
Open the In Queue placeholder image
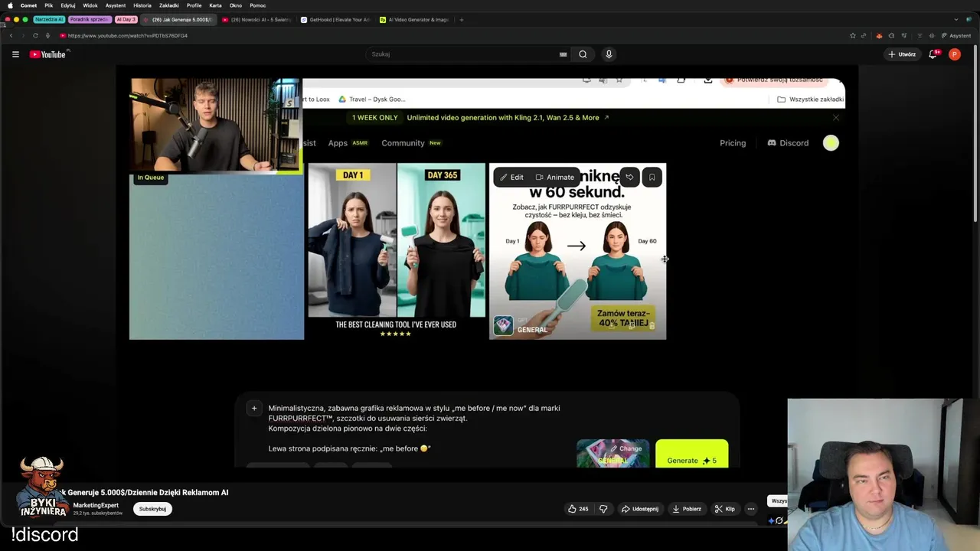tap(217, 256)
